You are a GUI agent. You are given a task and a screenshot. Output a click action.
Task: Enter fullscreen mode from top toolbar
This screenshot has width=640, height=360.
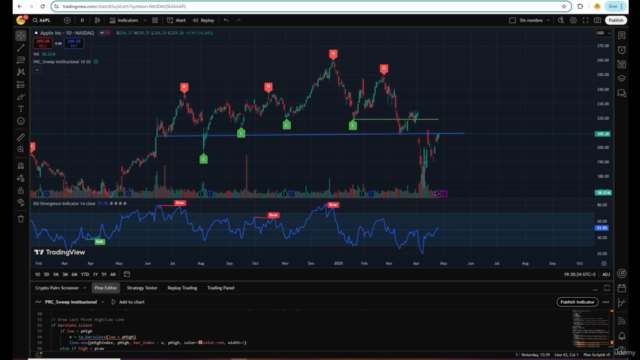tap(585, 20)
